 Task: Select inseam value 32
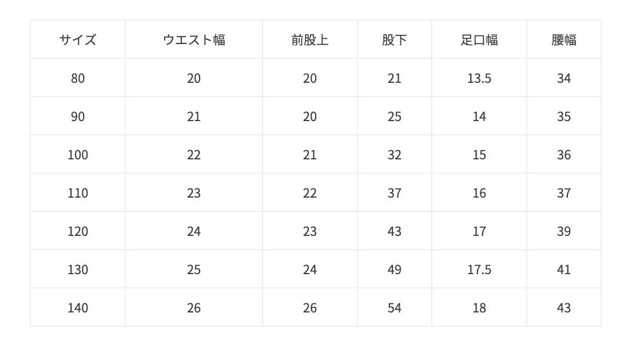pos(394,154)
